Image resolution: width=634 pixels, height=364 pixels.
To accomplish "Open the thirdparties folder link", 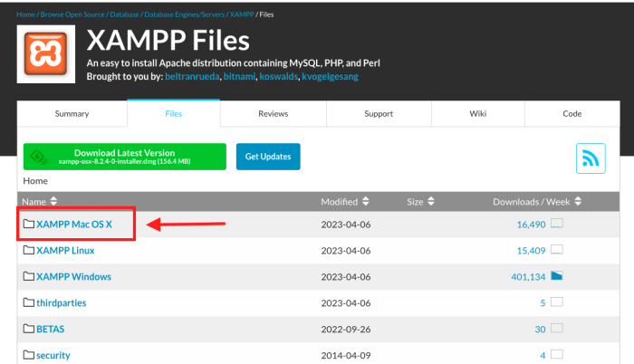I will [x=62, y=303].
